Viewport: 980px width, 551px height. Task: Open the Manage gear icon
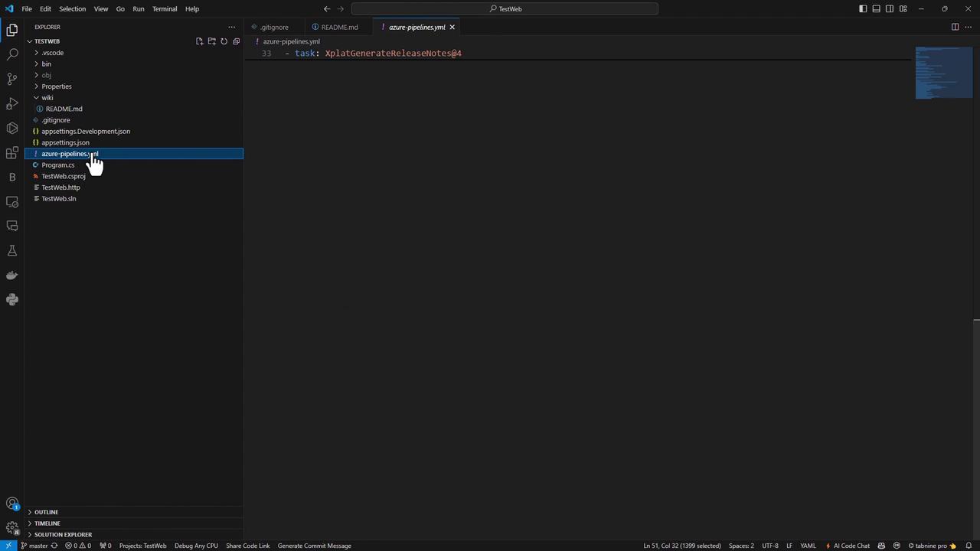(12, 527)
